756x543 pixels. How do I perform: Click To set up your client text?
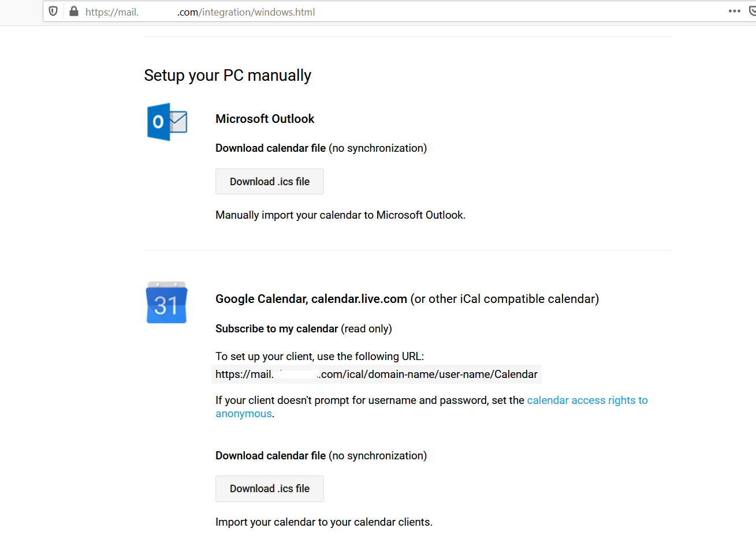tap(319, 357)
